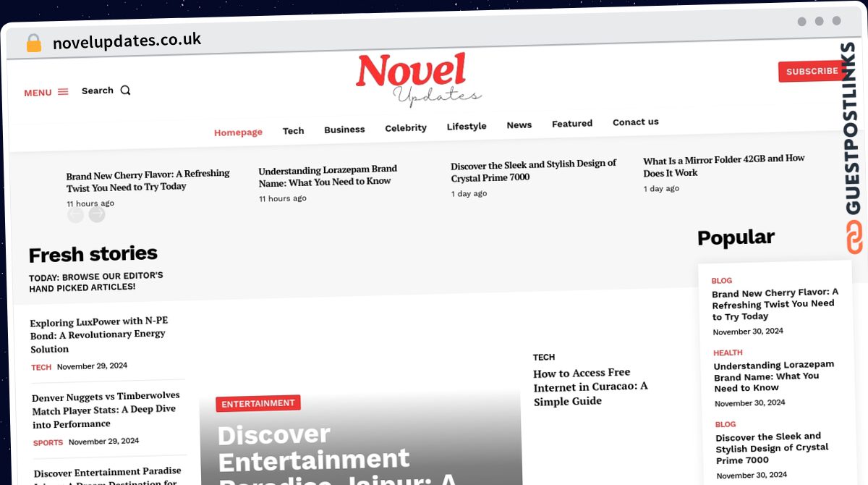
Task: Click '11 hours ago' under Lorazepam carousel headline
Action: coord(283,198)
